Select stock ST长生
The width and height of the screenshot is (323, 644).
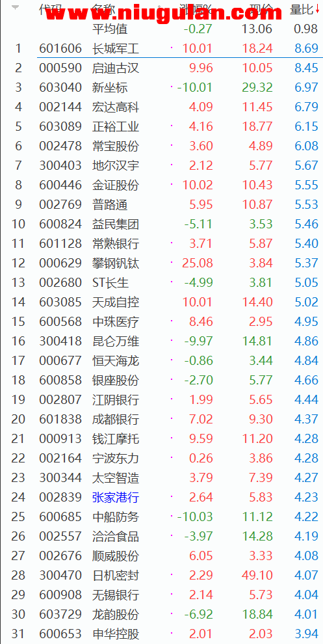coord(110,282)
